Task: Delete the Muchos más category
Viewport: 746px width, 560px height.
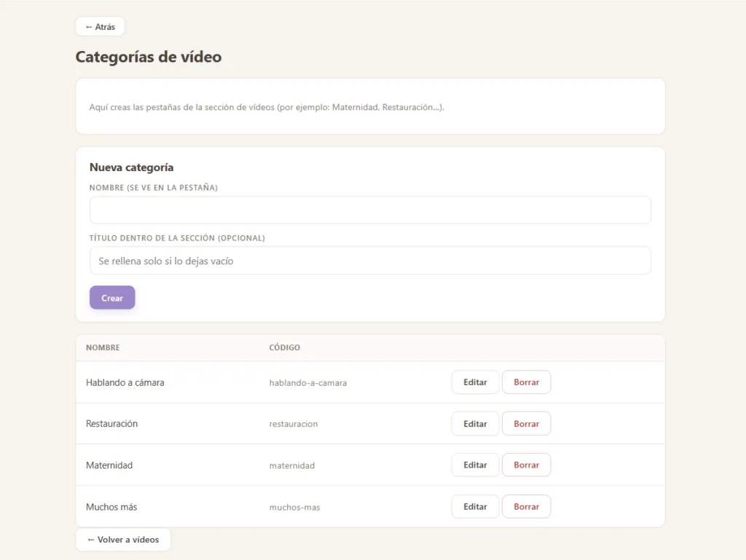Action: pyautogui.click(x=526, y=507)
